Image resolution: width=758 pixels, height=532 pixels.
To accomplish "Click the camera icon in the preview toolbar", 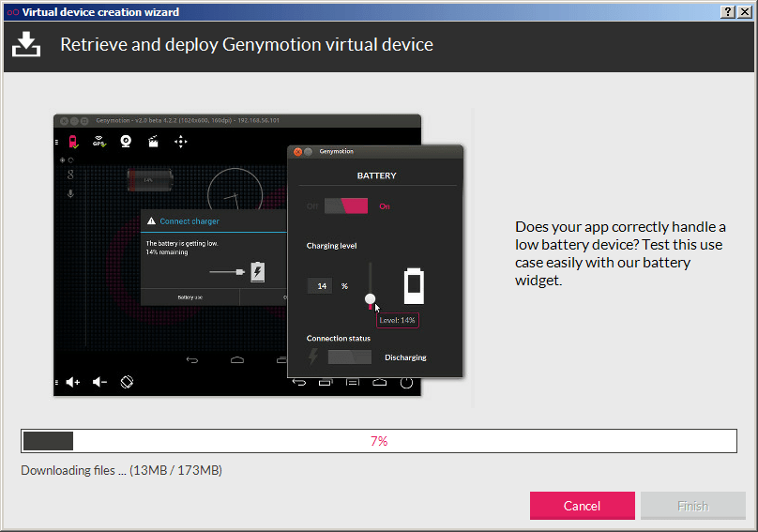I will (126, 142).
